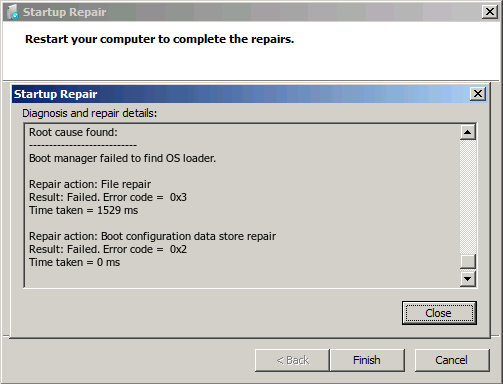Click the 'Root cause found:' line
This screenshot has width=503, height=384.
[73, 132]
